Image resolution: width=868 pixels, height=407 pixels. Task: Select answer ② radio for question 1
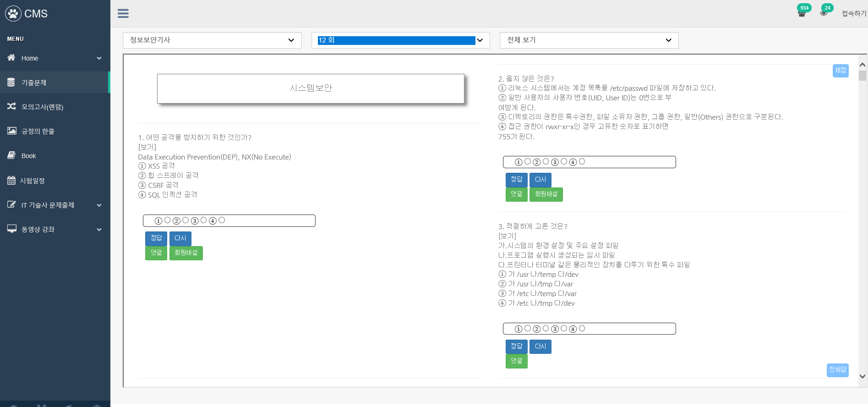coord(186,220)
